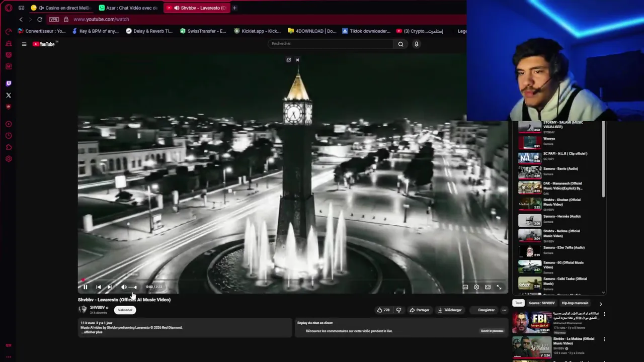The width and height of the screenshot is (644, 362).
Task: Open options menu for La Makina video
Action: [x=604, y=339]
